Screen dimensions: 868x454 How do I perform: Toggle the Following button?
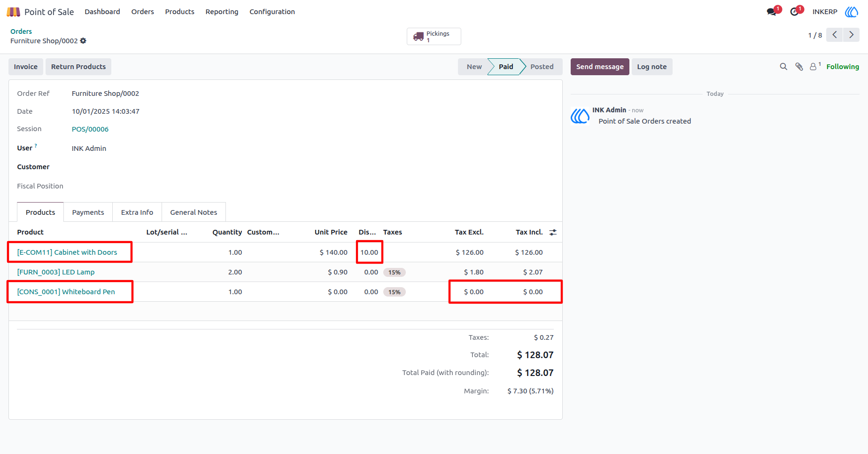coord(843,67)
